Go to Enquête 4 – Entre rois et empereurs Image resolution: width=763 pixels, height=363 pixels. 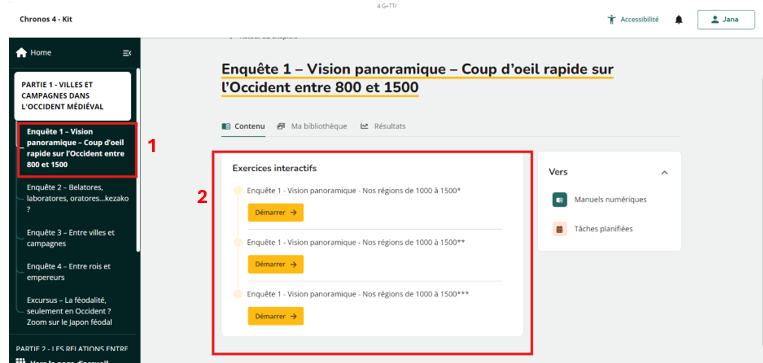pos(69,272)
